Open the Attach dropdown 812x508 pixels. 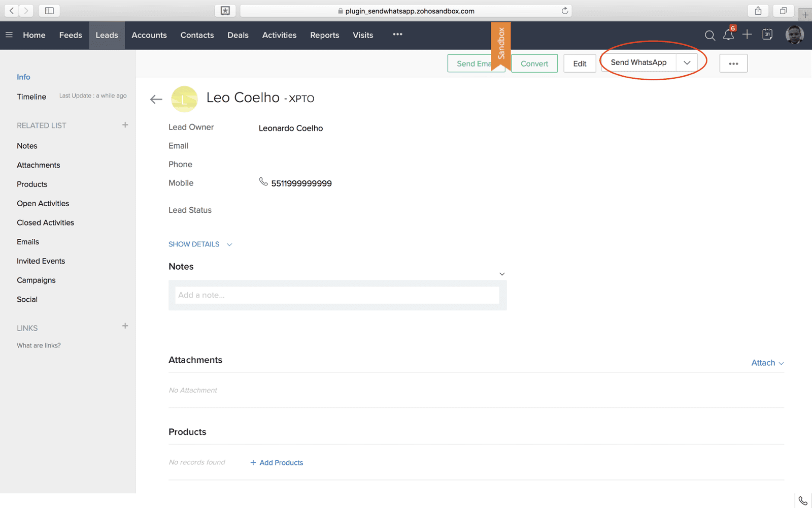767,363
